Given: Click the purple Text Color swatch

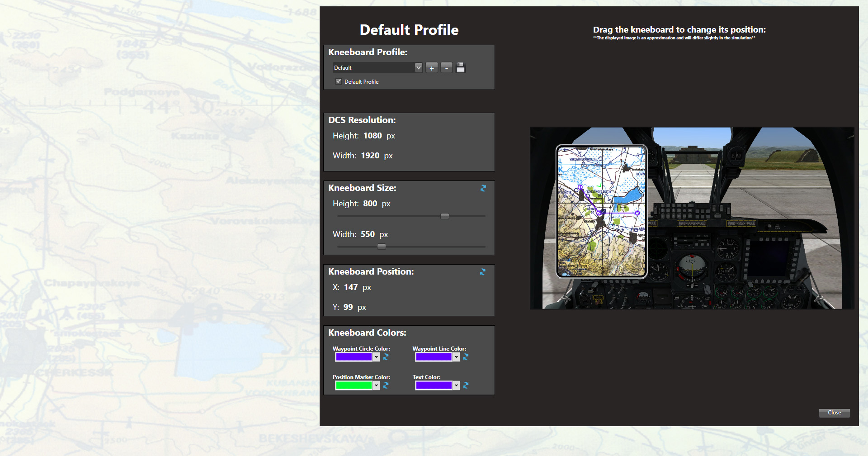Looking at the screenshot, I should point(434,385).
